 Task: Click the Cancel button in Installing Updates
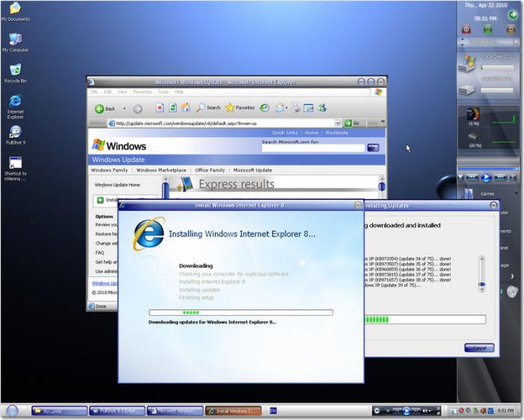(479, 348)
